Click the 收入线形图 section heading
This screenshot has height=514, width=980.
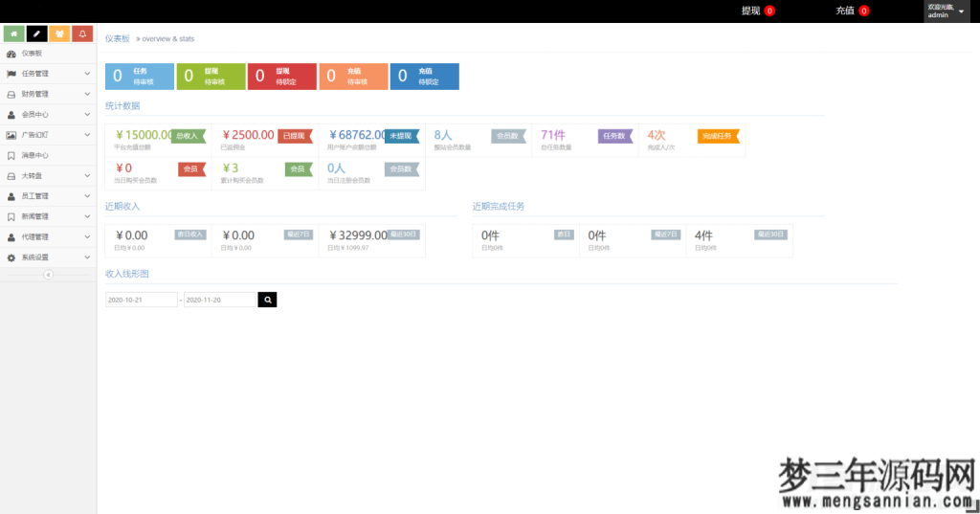[127, 274]
